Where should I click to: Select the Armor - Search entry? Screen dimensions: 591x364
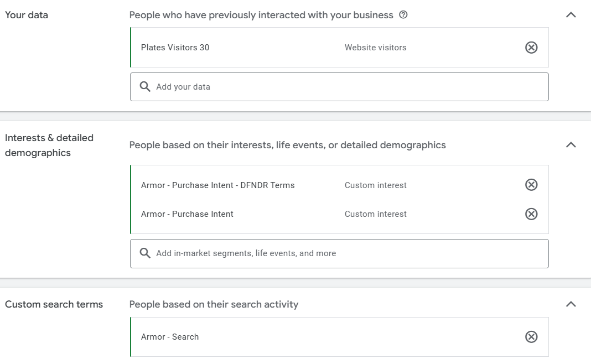(170, 337)
